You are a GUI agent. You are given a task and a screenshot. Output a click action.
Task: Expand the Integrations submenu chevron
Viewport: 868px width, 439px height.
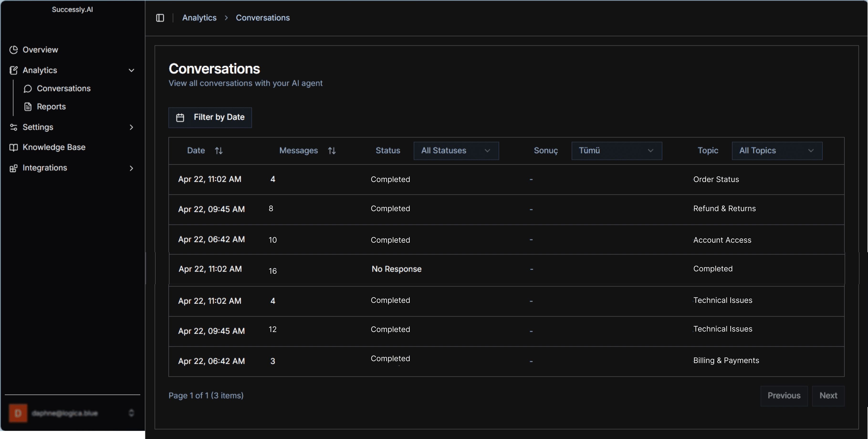pos(131,168)
